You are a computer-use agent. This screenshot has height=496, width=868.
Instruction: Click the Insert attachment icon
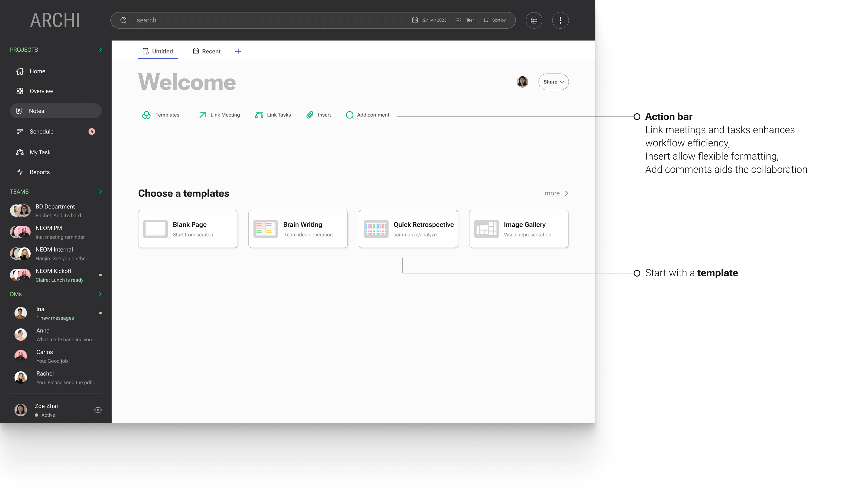[x=310, y=115]
